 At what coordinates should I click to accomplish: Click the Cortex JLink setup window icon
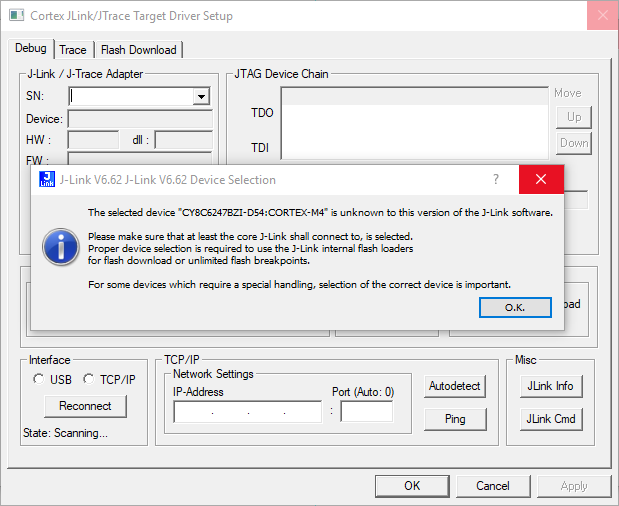click(x=17, y=15)
